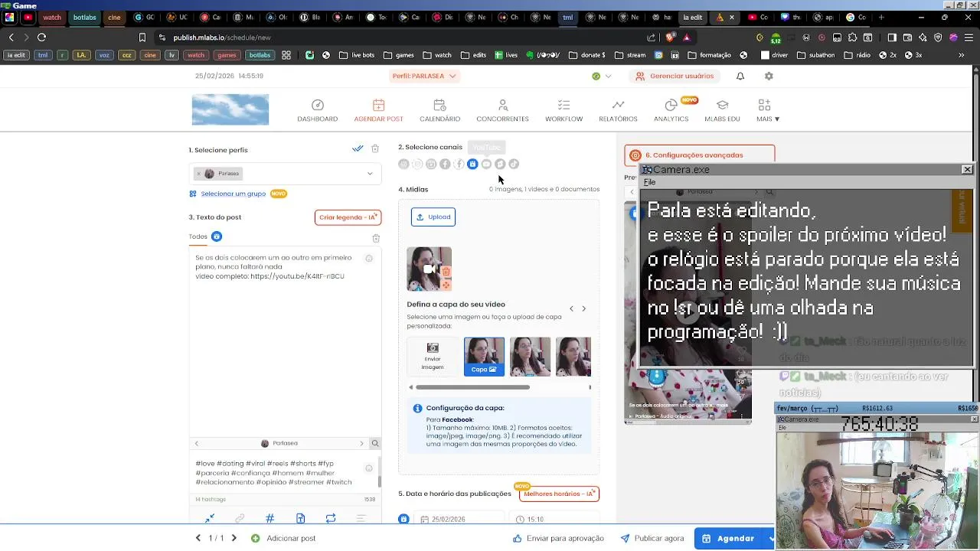Screen dimensions: 980x551
Task: Insert hashtags with the # icon
Action: (269, 518)
